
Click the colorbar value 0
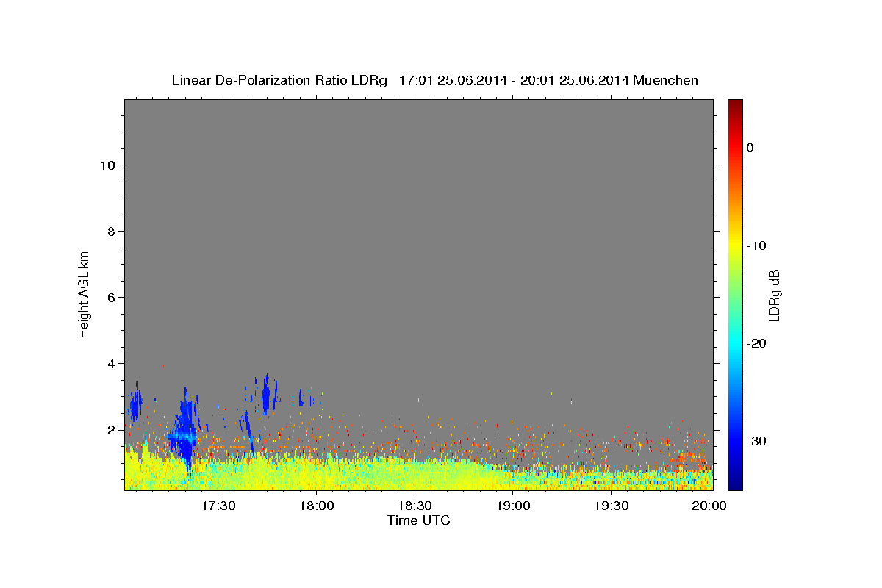750,148
